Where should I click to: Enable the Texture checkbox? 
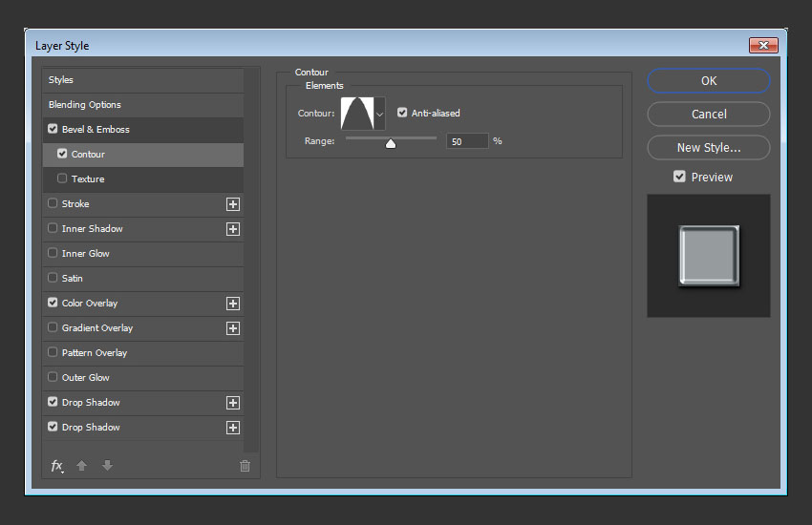[62, 178]
